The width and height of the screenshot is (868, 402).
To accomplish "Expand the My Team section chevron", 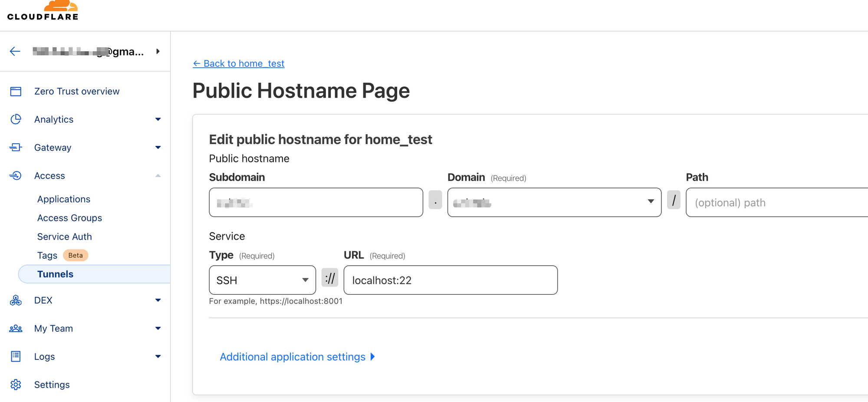I will pyautogui.click(x=158, y=329).
